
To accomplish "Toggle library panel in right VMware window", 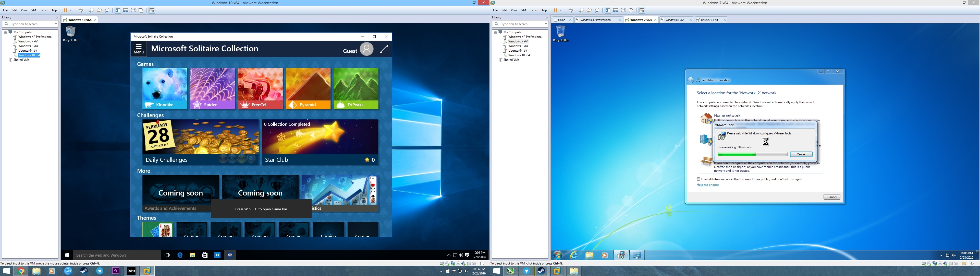I will [608, 10].
